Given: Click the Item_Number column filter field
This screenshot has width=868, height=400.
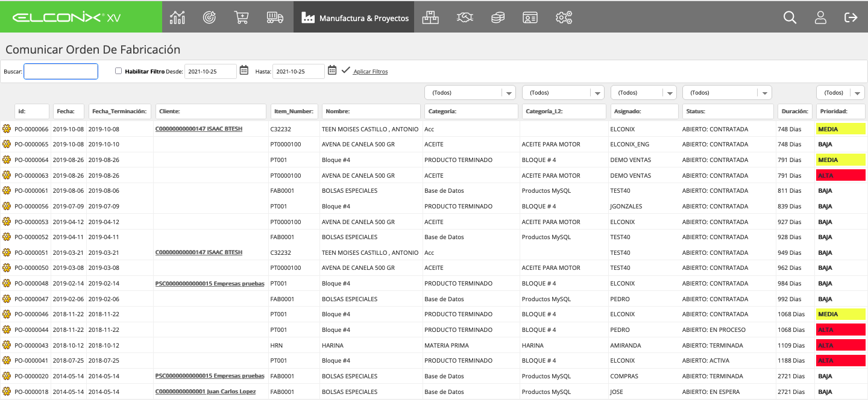Looking at the screenshot, I should coord(294,111).
